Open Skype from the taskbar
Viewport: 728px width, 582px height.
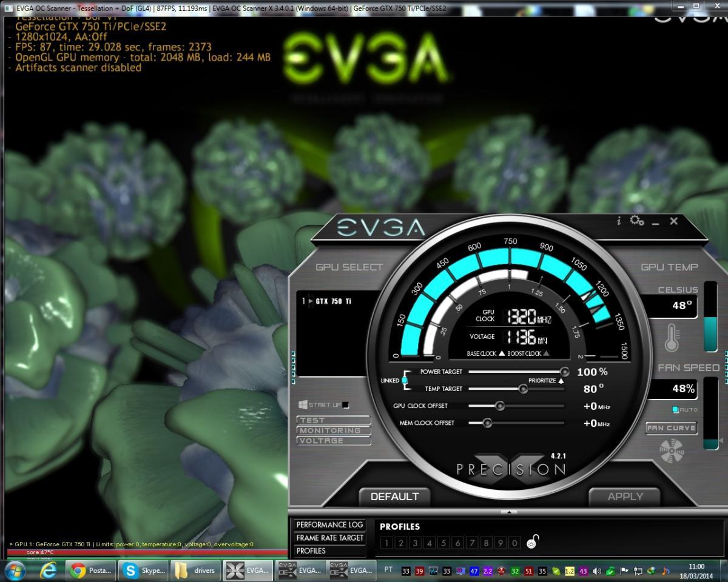(144, 570)
